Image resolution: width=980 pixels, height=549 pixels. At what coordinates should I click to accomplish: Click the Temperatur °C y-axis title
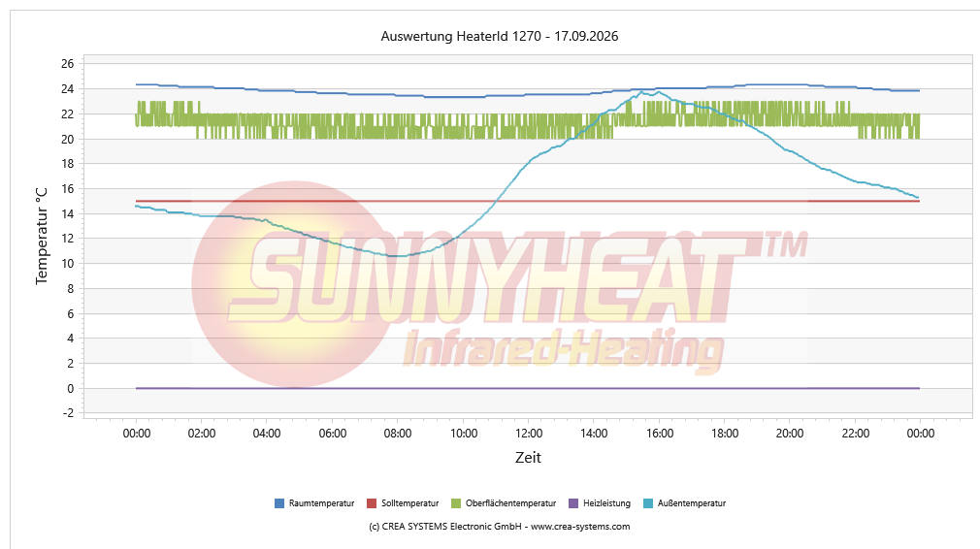point(42,236)
